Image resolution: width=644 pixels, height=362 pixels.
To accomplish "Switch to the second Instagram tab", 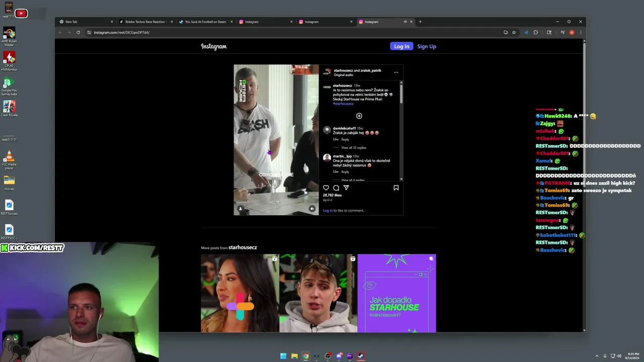I will click(x=325, y=22).
